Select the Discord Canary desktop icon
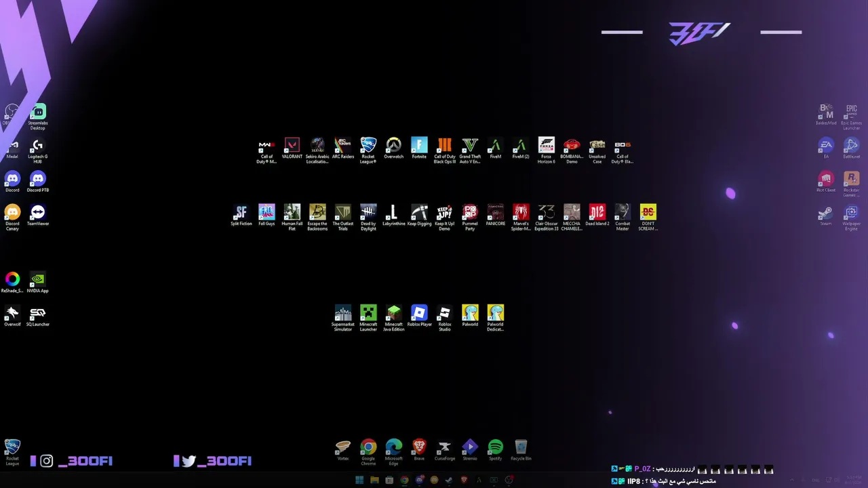The width and height of the screenshot is (868, 488). coord(12,218)
